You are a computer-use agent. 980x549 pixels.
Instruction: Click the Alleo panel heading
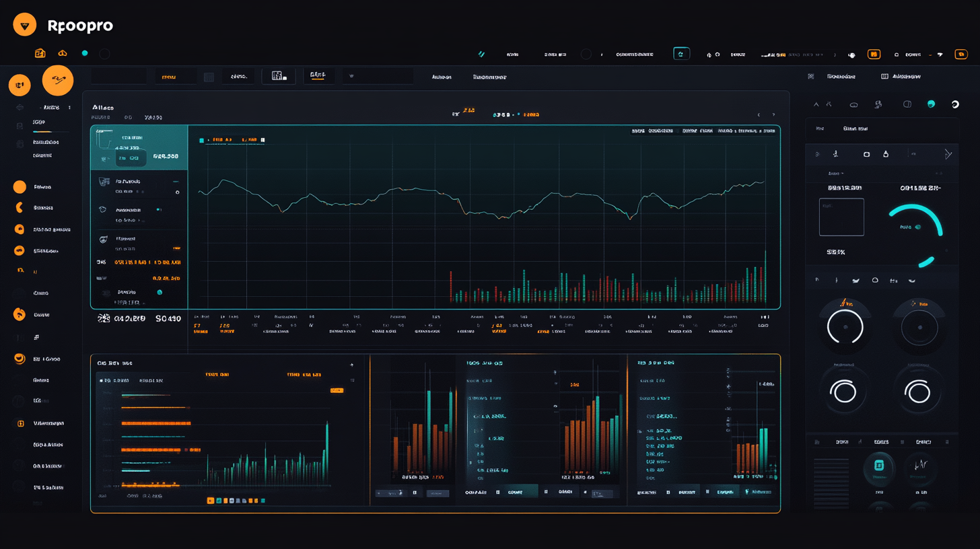[103, 107]
